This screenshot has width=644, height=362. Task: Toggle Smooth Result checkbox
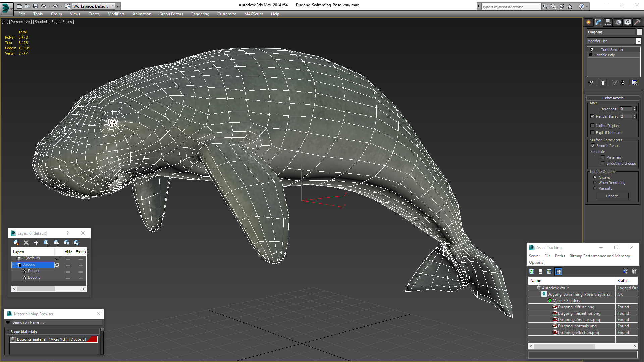[x=593, y=146]
